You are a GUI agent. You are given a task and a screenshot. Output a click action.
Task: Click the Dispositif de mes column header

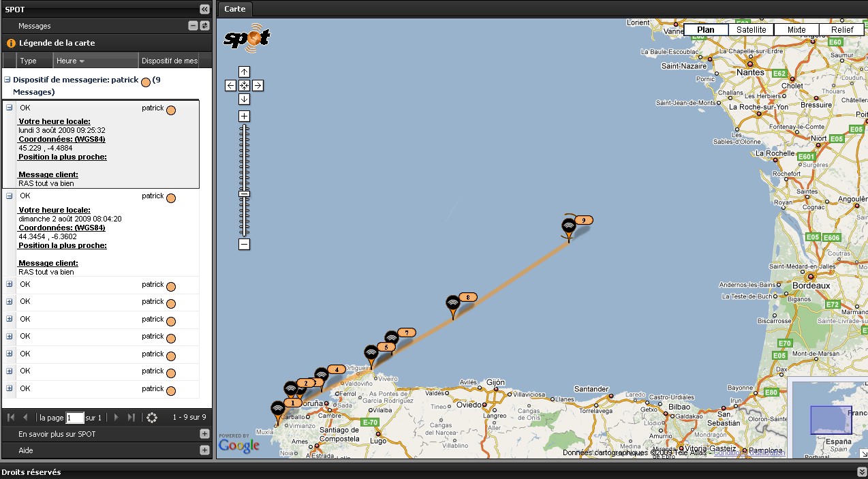(170, 61)
